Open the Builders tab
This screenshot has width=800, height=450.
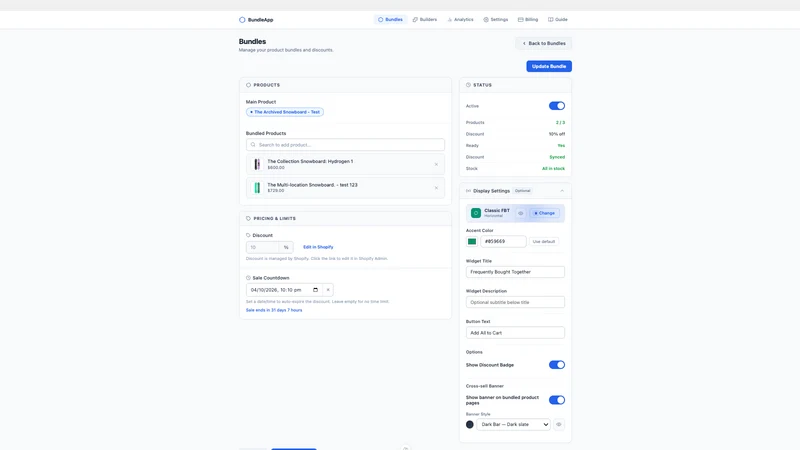click(424, 19)
